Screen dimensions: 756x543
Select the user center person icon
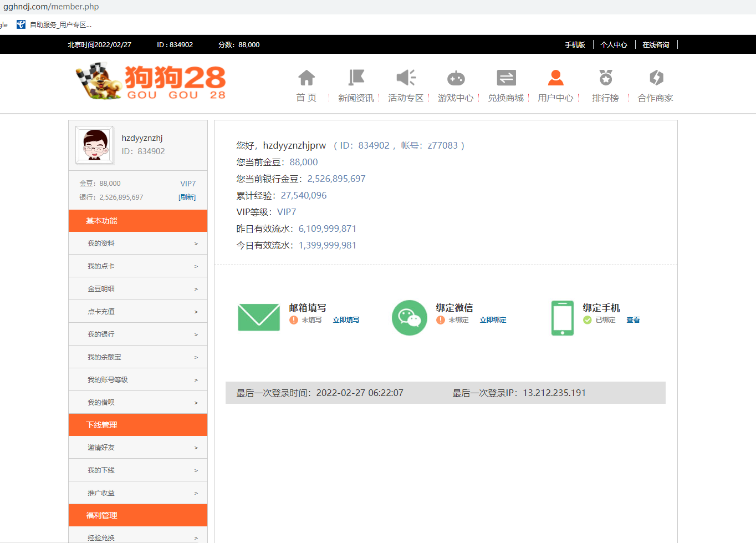tap(555, 78)
